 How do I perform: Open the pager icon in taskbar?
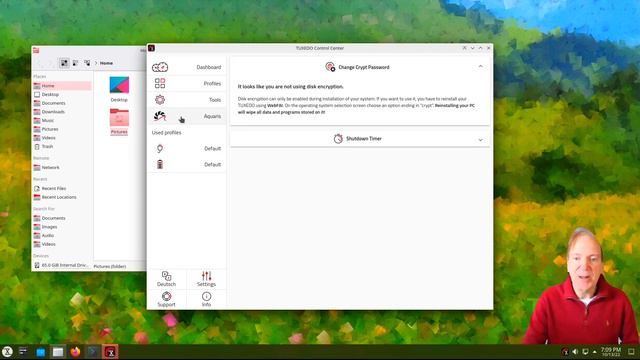point(23,351)
